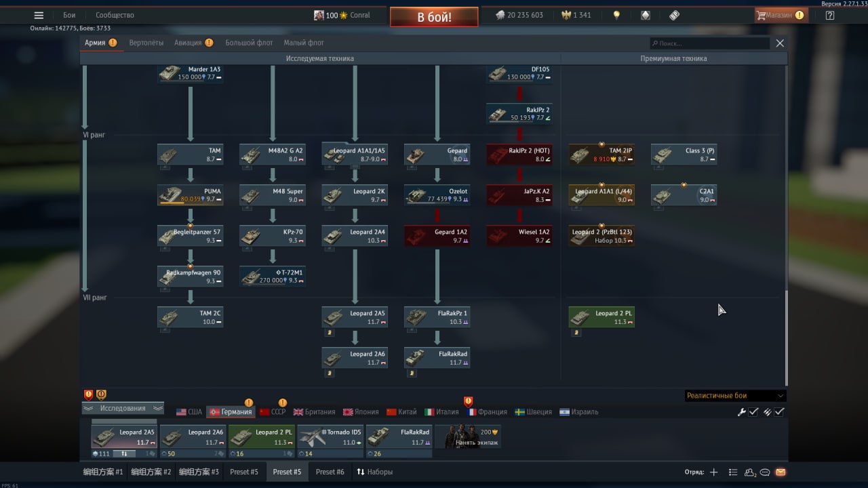The width and height of the screenshot is (868, 488).
Task: Select the premium Leopard 2 PL tree card
Action: click(601, 317)
